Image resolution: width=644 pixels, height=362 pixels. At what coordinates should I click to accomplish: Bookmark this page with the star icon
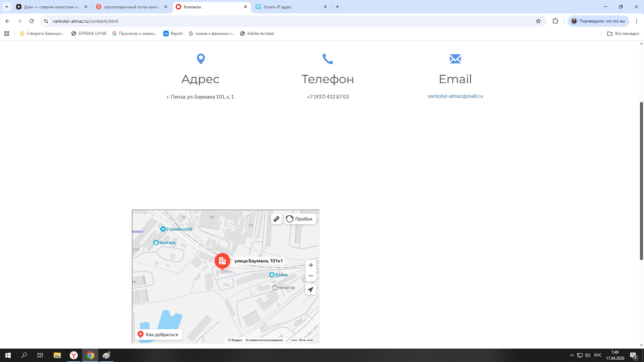tap(538, 21)
